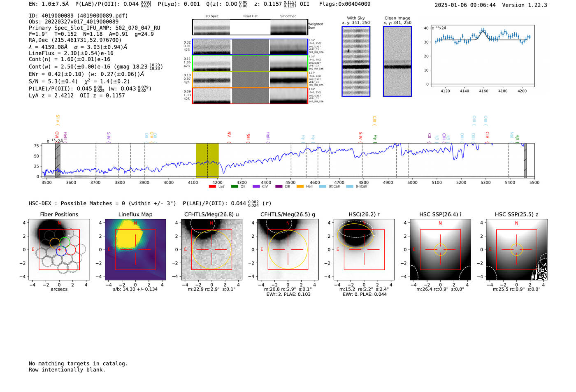Select the With Sky cutout image
Image resolution: width=576 pixels, height=392 pixels.
(356, 61)
